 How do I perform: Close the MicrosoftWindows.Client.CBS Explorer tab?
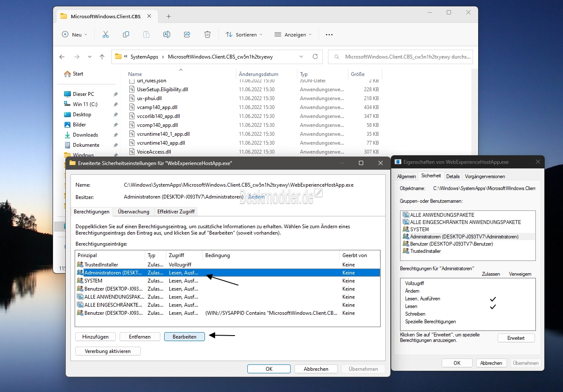[x=149, y=17]
